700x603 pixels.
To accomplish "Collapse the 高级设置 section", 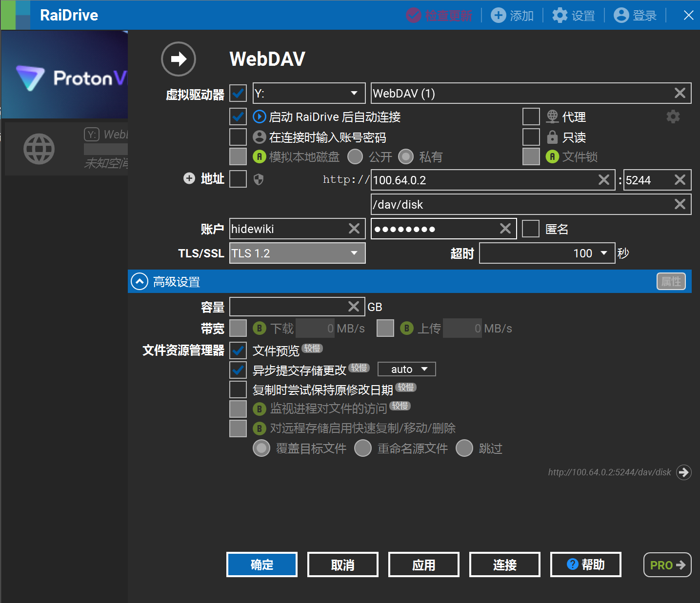I will (140, 281).
